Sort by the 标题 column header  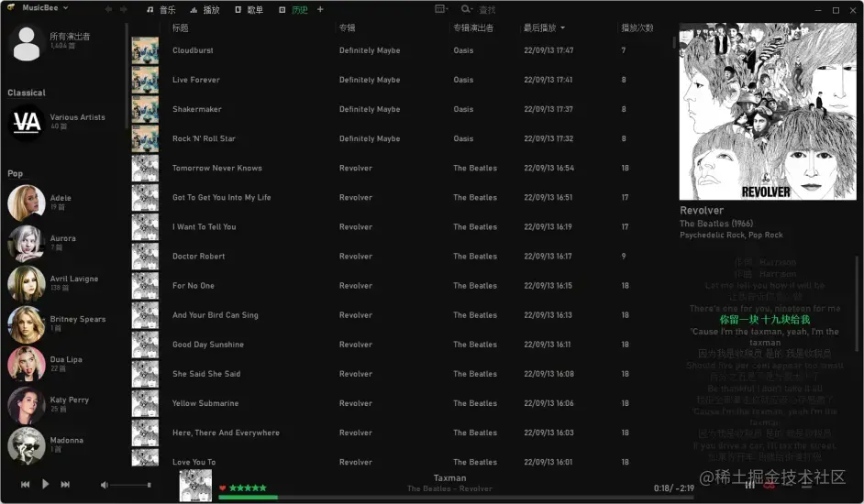click(x=180, y=27)
